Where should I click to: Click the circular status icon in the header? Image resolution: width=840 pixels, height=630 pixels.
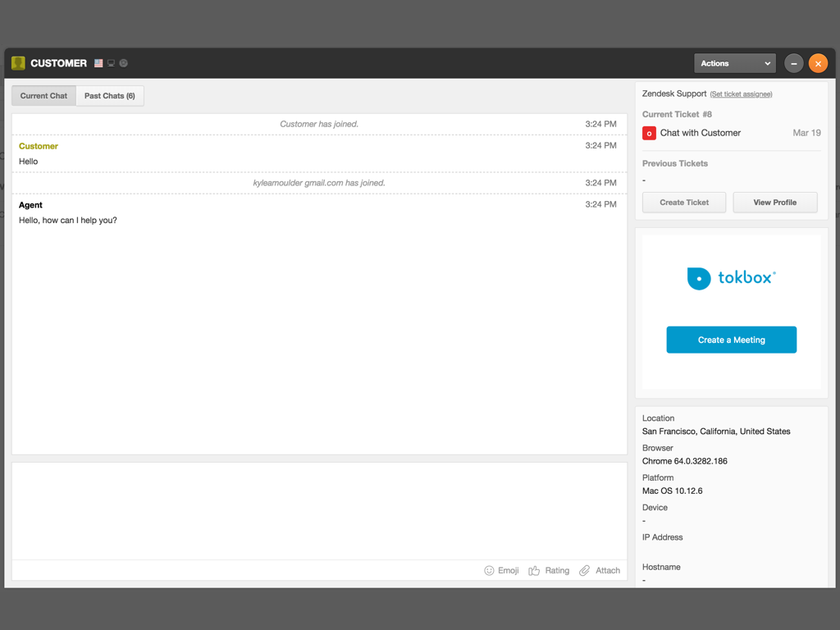pos(123,63)
